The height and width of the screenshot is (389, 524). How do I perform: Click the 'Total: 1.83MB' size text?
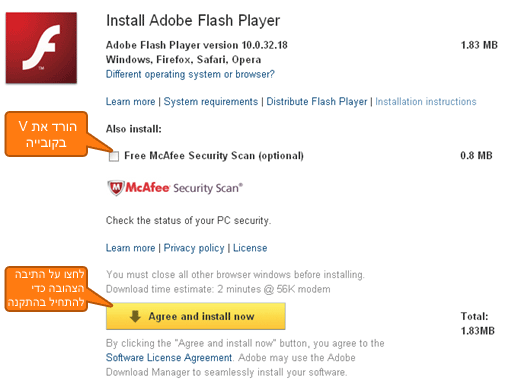(x=477, y=323)
